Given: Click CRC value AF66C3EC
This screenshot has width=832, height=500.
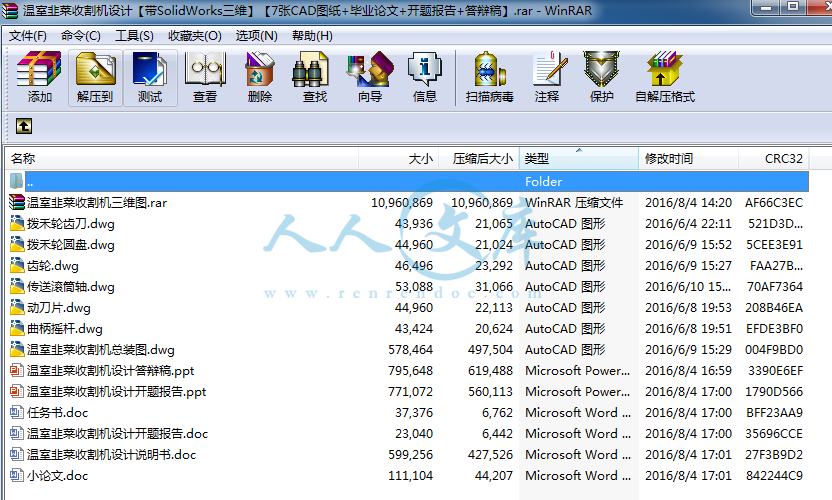Looking at the screenshot, I should (774, 202).
